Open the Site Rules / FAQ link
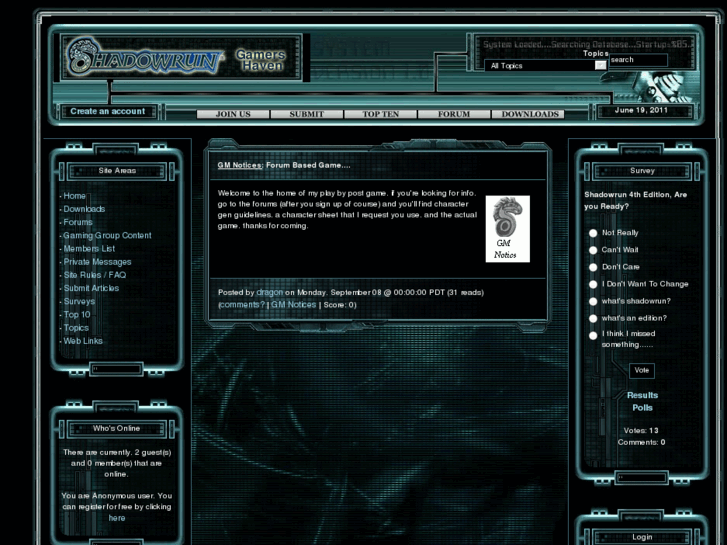This screenshot has width=727, height=545. pos(95,275)
